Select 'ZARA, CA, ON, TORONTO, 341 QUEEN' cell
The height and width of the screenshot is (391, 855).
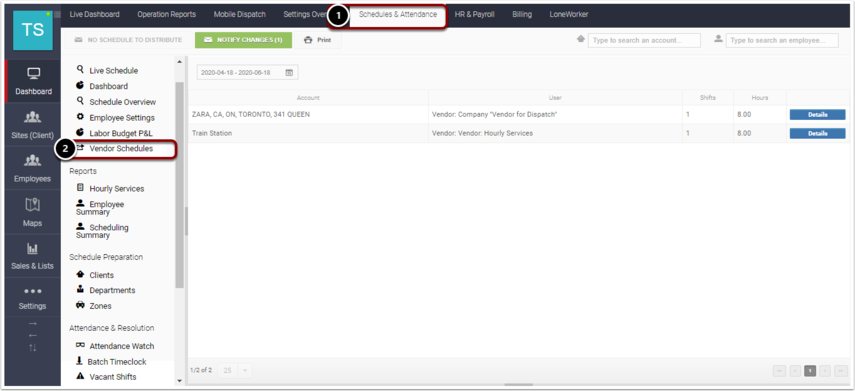pyautogui.click(x=308, y=115)
